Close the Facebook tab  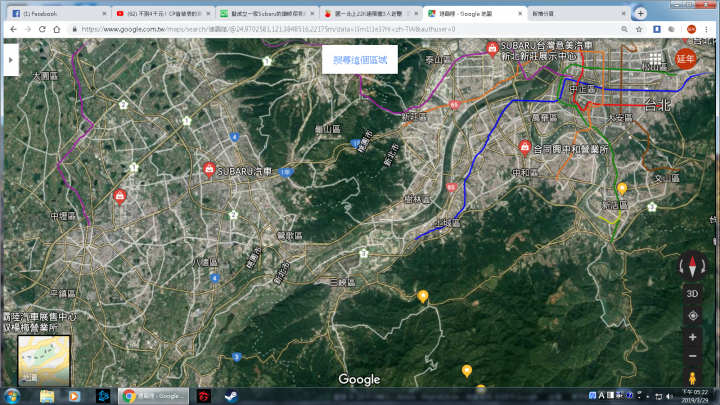pos(104,14)
